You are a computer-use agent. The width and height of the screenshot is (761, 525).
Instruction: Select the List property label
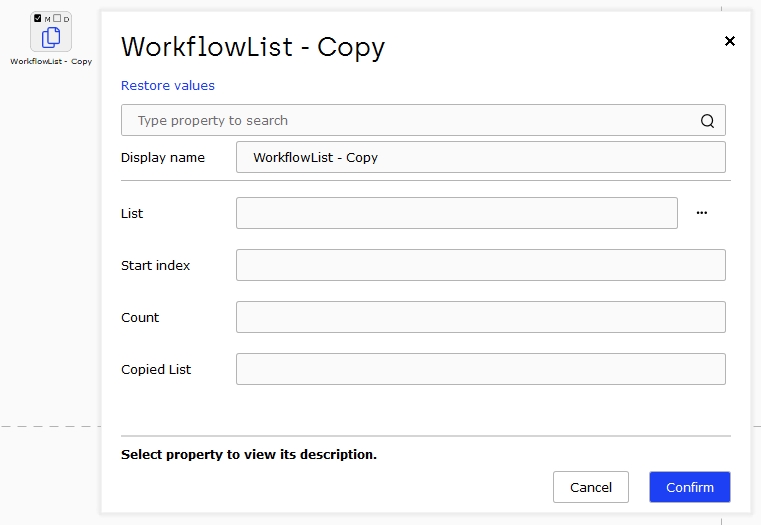tap(132, 213)
